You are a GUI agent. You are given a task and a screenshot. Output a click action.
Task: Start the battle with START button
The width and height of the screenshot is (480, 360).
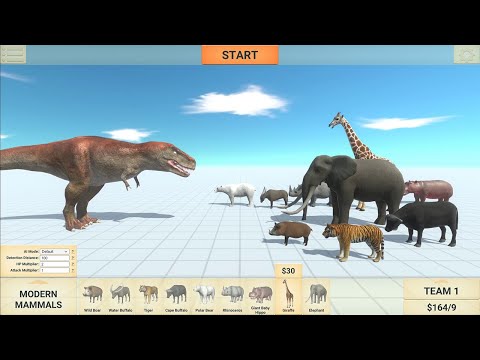240,55
